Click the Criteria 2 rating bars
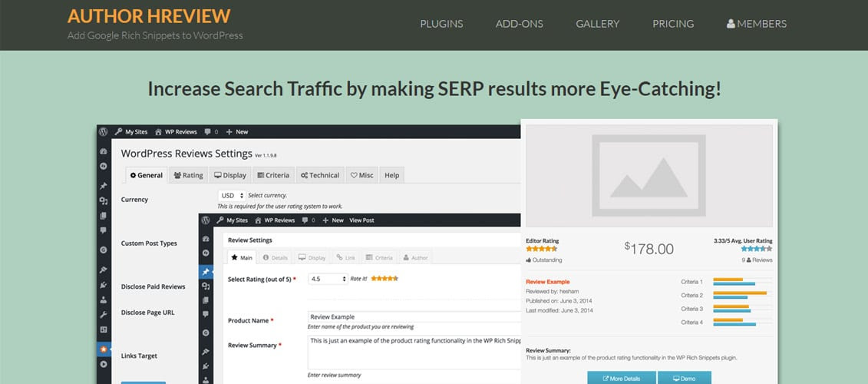The width and height of the screenshot is (868, 384). [742, 295]
